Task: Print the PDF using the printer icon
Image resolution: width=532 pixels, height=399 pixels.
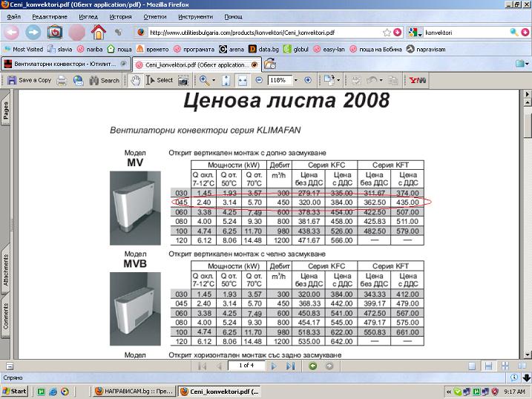Action: pyautogui.click(x=62, y=80)
